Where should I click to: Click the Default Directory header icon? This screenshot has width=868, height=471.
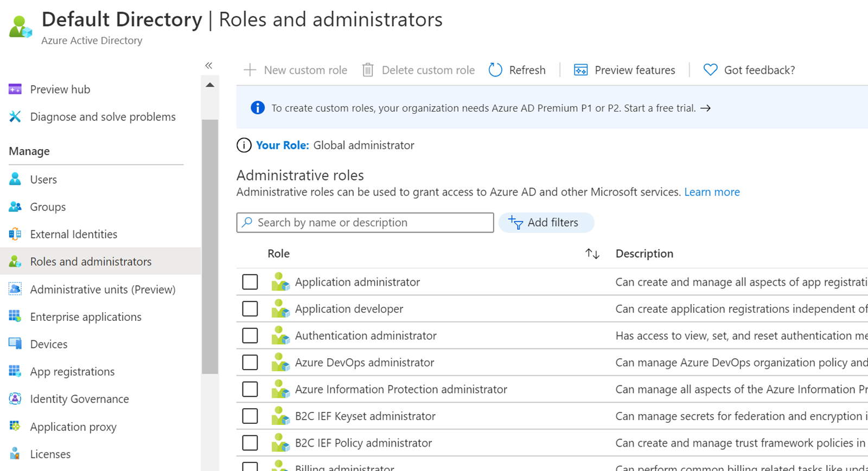21,27
